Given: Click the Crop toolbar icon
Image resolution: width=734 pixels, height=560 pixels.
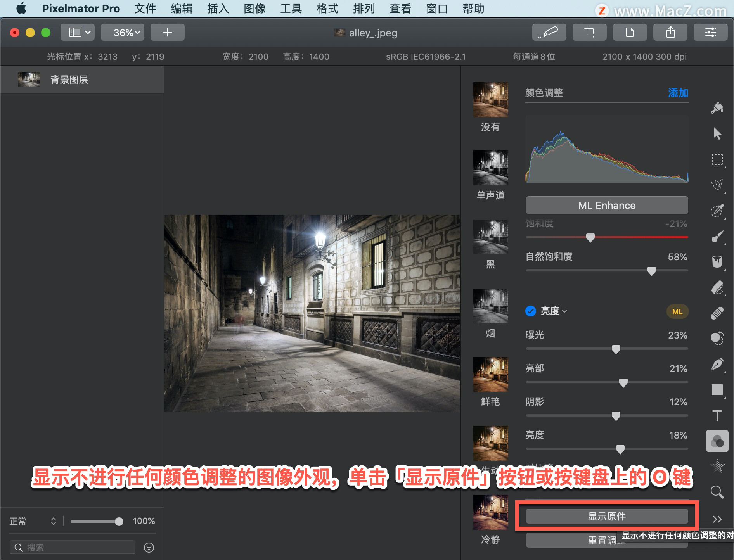Looking at the screenshot, I should [x=590, y=32].
